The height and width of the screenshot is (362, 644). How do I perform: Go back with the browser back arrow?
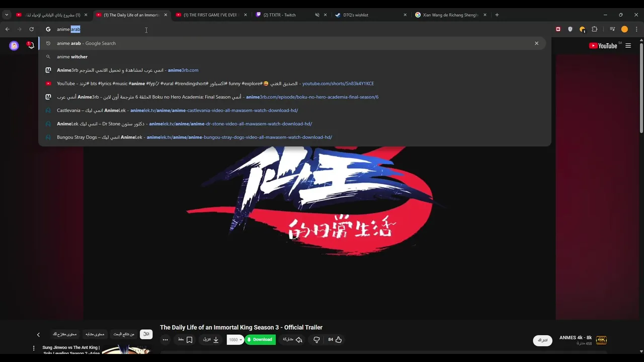pos(7,29)
